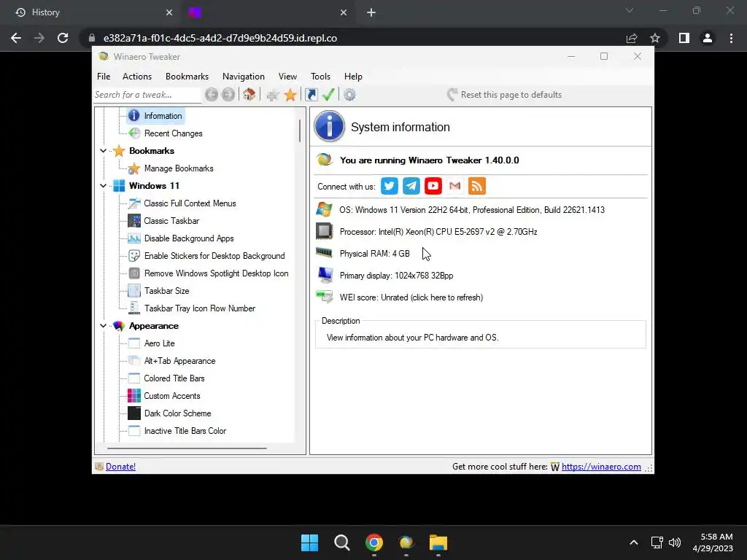This screenshot has width=747, height=560.
Task: Click the green checkmark toolbar icon
Action: click(x=328, y=95)
